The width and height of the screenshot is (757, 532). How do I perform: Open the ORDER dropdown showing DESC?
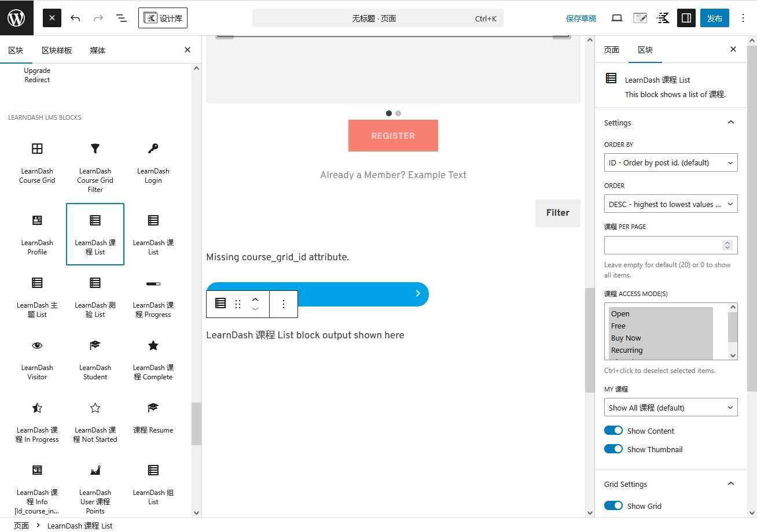[x=671, y=204]
